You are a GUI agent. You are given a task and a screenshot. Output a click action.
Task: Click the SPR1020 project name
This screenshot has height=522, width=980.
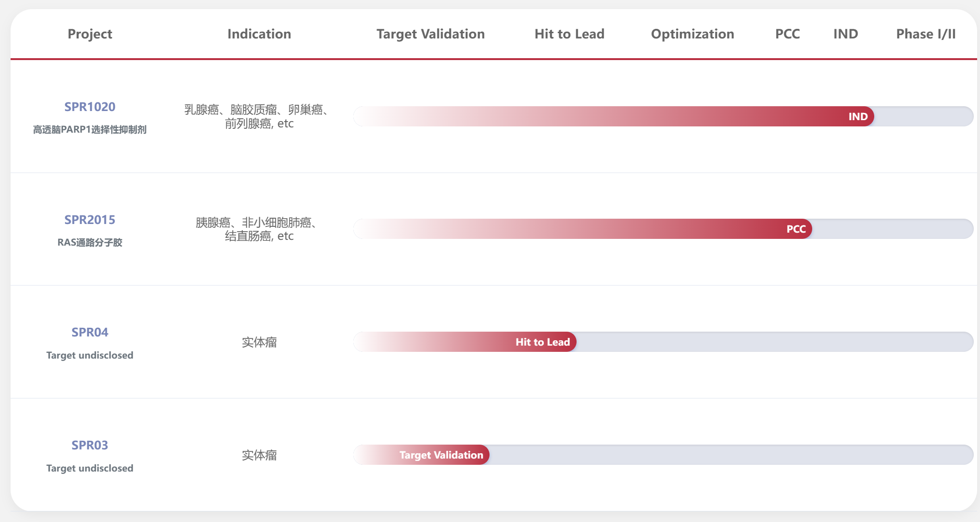pyautogui.click(x=90, y=107)
